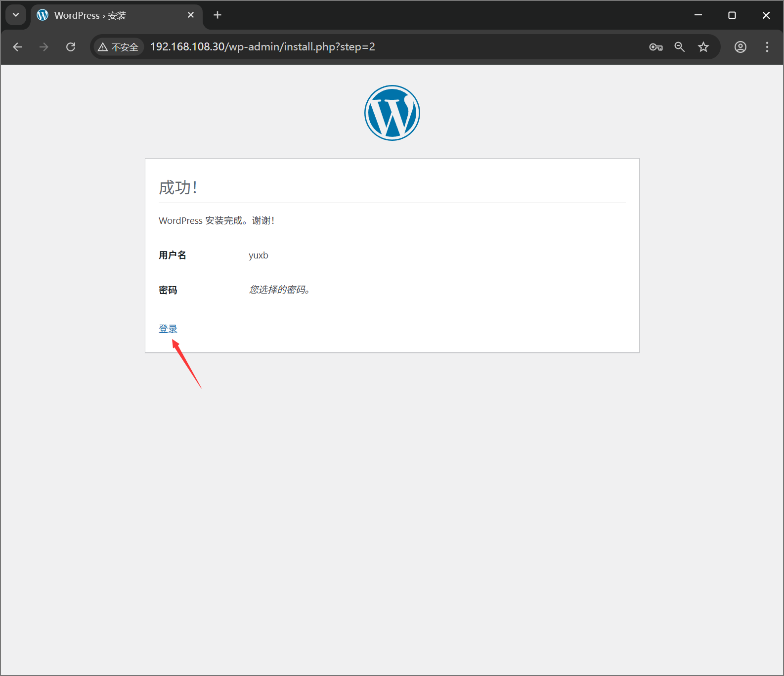The image size is (784, 676).
Task: Open the saved passwords key icon
Action: (x=656, y=47)
